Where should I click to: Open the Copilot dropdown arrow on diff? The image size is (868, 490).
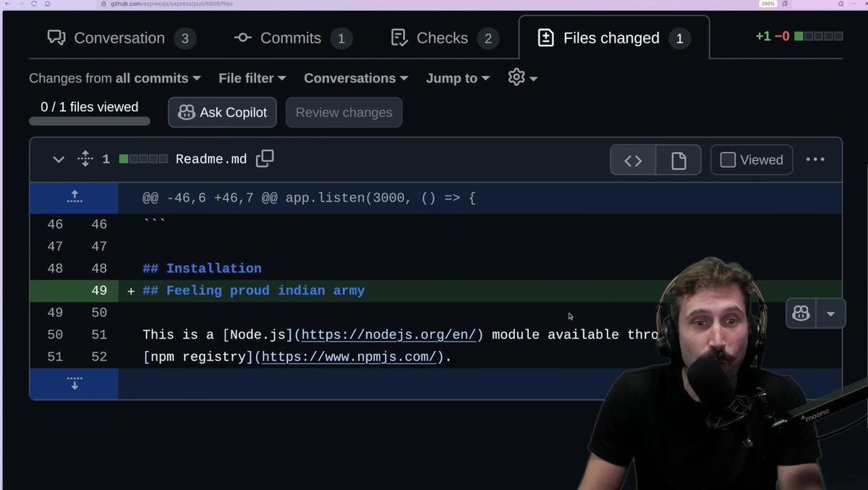(830, 313)
